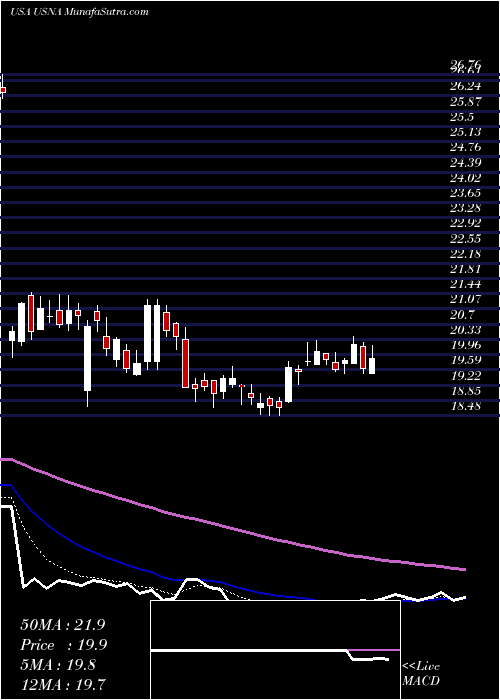
Task: Click the 20.7 price axis label
Action: 461,315
